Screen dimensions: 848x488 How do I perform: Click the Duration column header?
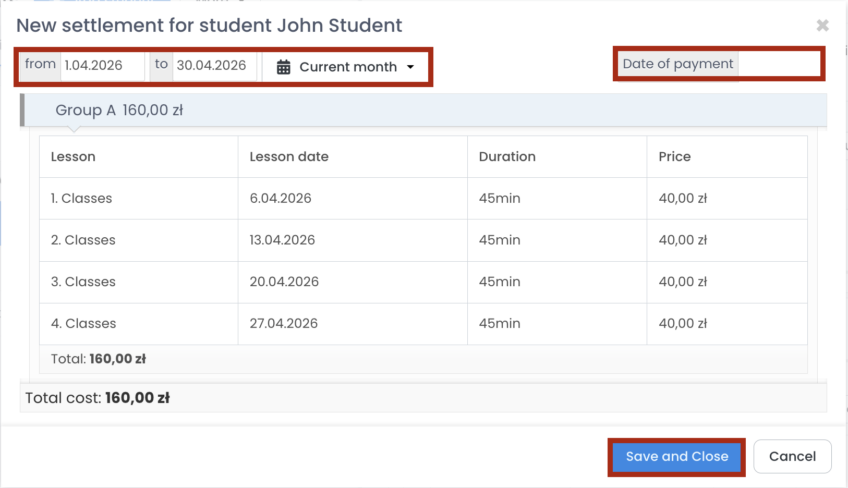coord(507,157)
